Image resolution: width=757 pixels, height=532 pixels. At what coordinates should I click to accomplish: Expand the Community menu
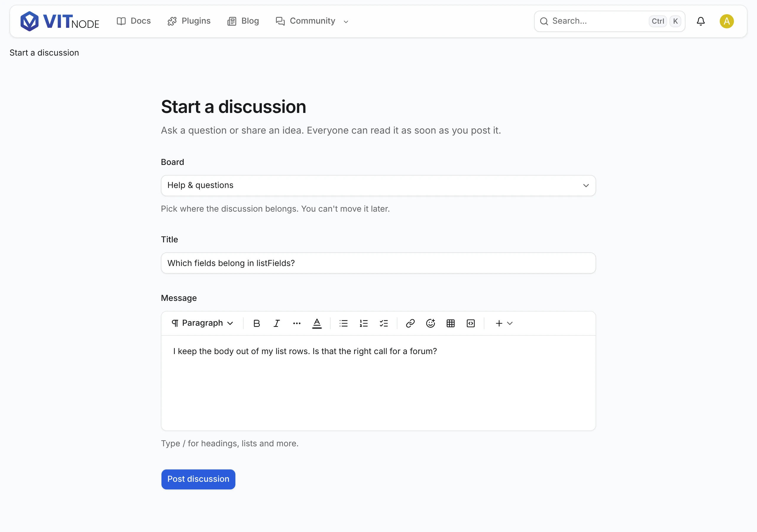point(312,21)
